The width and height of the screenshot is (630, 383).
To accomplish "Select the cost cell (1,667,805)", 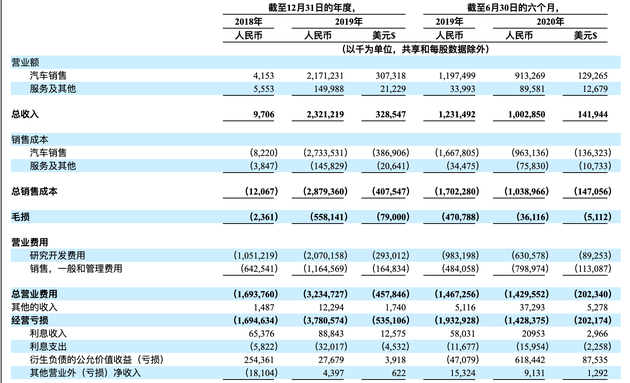I will pos(457,153).
